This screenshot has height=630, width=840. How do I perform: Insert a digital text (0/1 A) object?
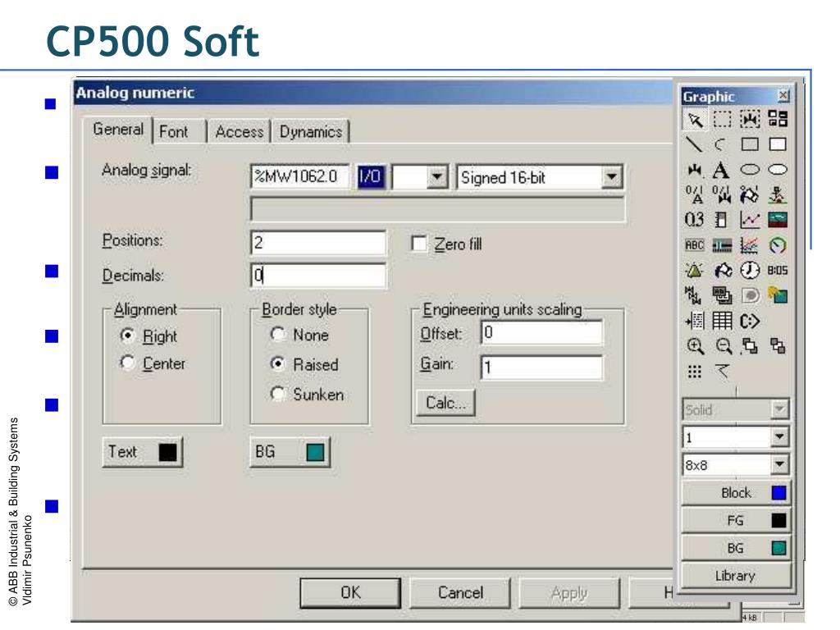(x=694, y=194)
